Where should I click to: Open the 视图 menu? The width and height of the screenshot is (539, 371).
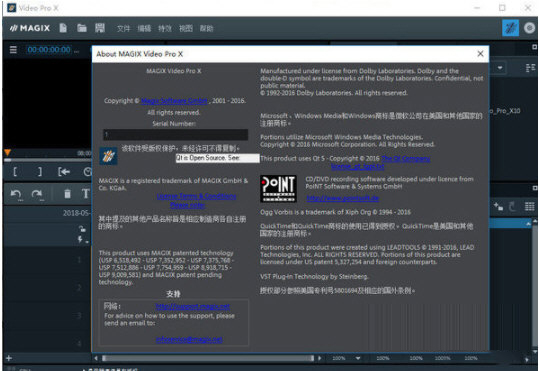(186, 29)
